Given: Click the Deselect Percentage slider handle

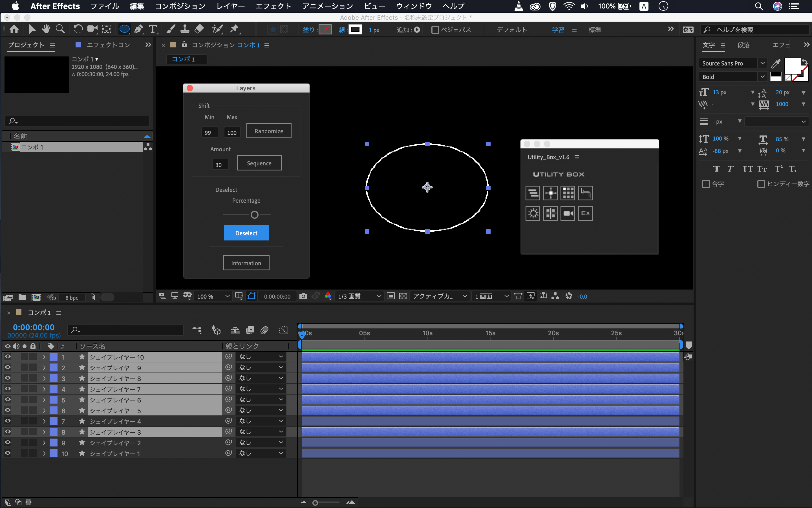Looking at the screenshot, I should coord(255,215).
